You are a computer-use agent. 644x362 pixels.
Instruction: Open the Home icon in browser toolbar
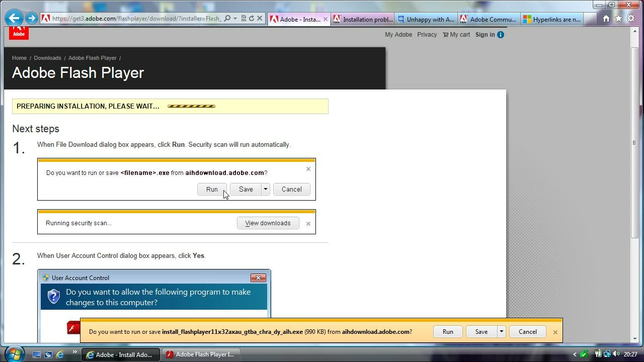click(x=606, y=19)
